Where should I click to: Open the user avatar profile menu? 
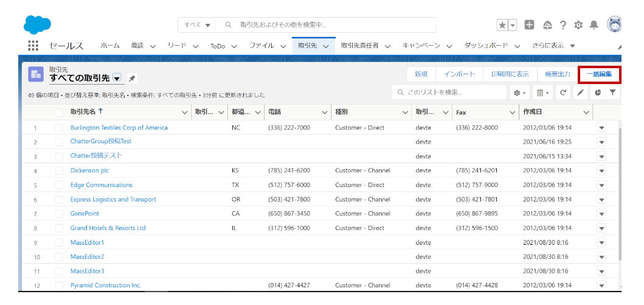point(614,25)
